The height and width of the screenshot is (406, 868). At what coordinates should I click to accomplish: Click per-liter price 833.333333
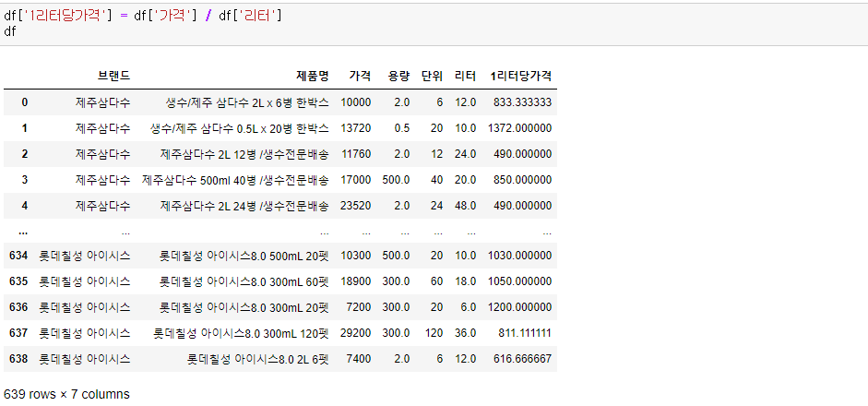pos(523,101)
